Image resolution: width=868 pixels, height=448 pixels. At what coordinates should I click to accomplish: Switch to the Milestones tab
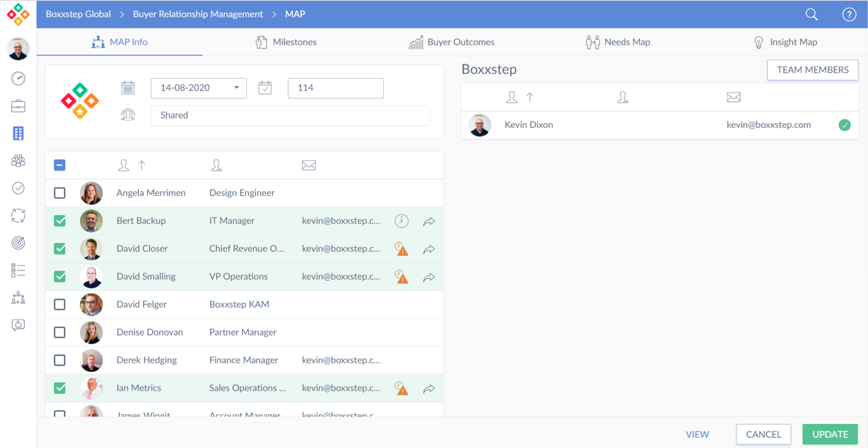[x=286, y=42]
